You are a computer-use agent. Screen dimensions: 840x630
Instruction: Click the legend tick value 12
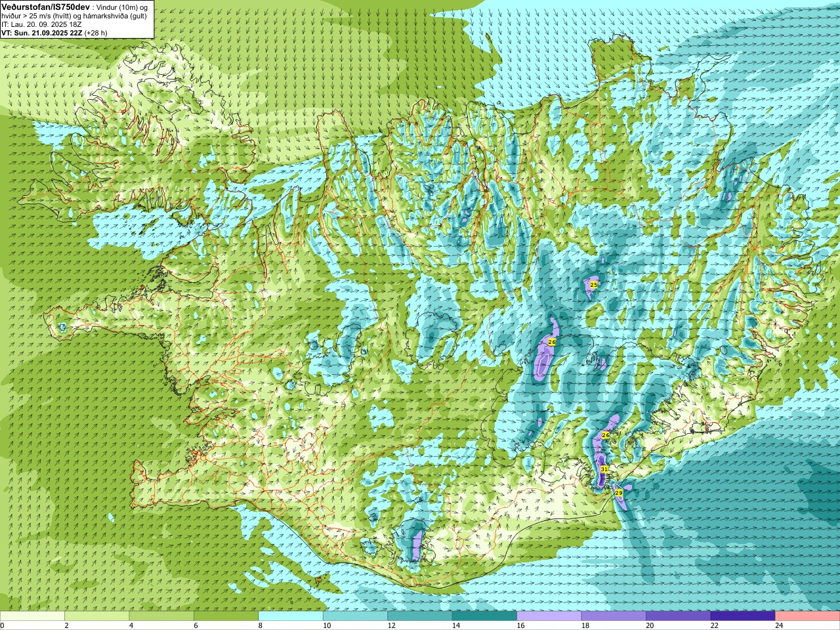(x=391, y=625)
